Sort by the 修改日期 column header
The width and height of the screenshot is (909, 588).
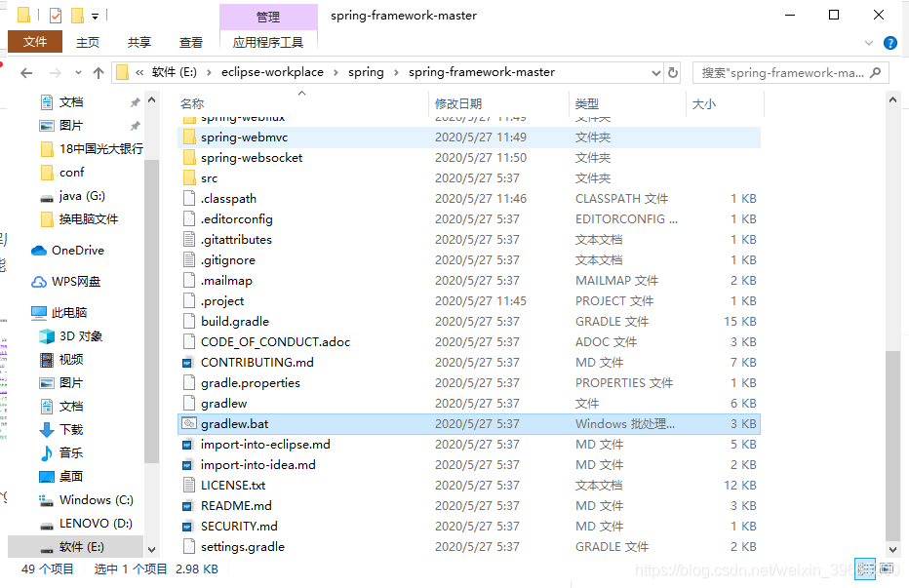[498, 103]
